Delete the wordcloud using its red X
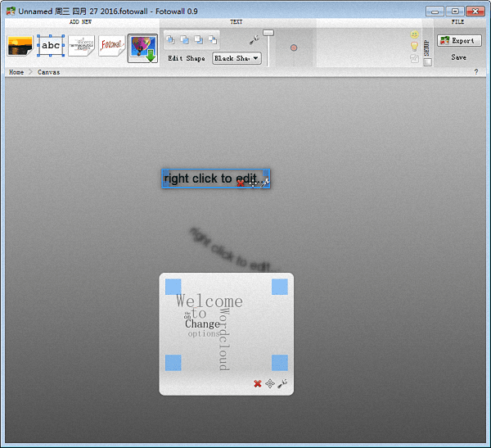Screen dimensions: 491x448 pos(258,383)
